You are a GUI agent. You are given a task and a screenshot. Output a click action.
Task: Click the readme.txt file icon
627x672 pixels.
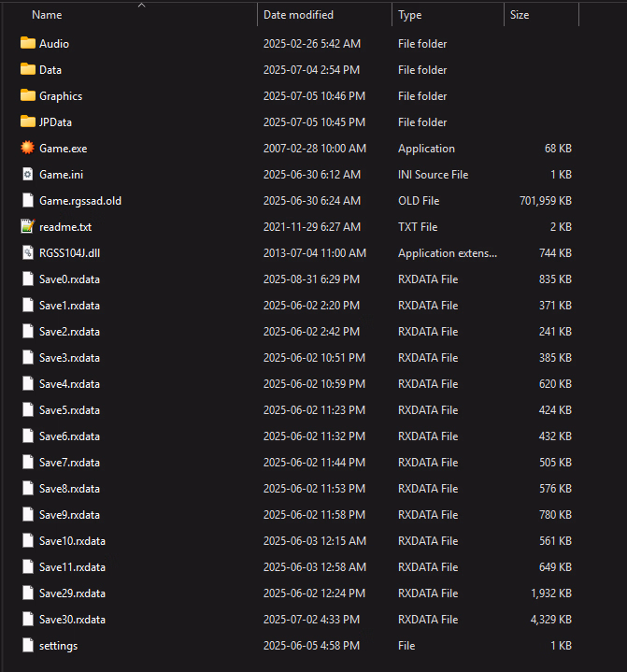(27, 227)
